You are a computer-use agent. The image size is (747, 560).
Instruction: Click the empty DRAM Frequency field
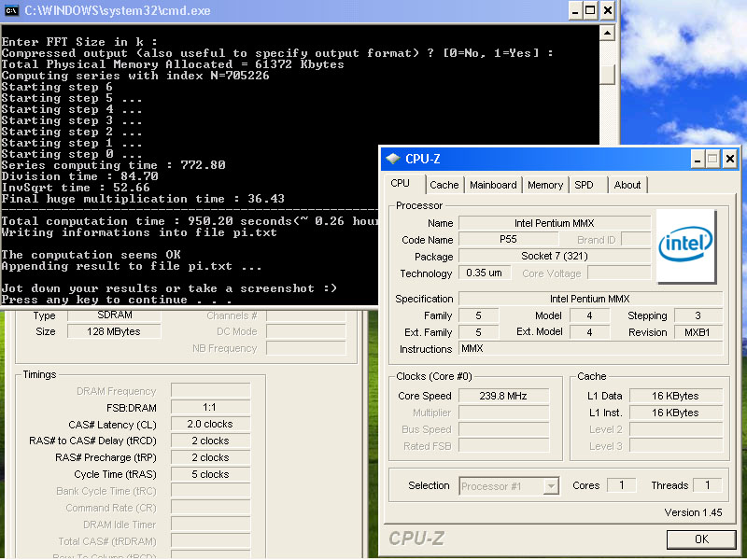211,391
